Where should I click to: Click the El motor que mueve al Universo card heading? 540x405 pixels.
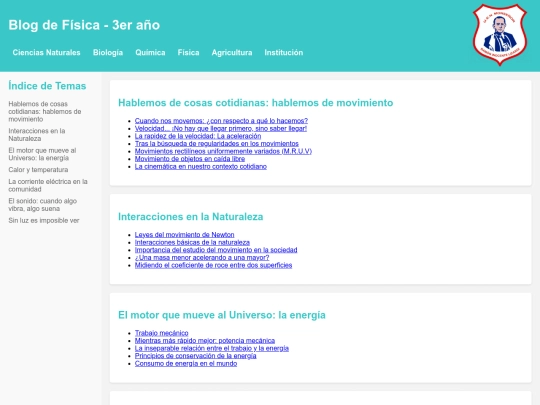(x=221, y=315)
